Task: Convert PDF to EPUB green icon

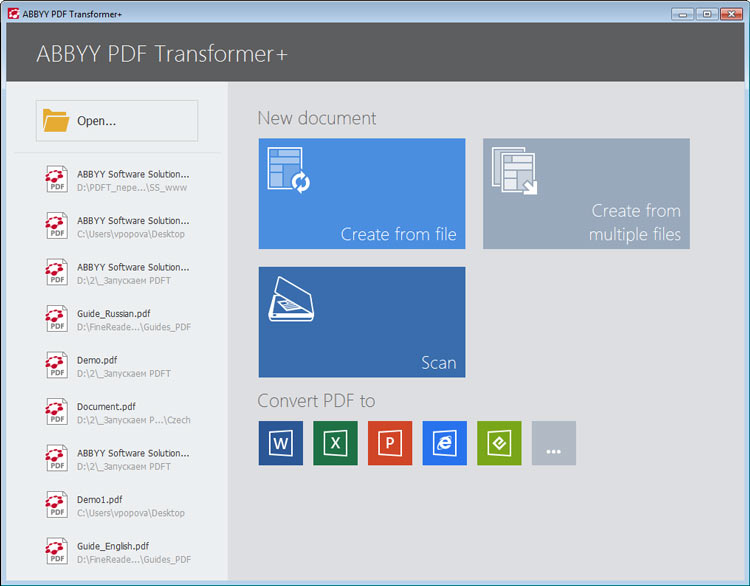Action: [x=499, y=443]
